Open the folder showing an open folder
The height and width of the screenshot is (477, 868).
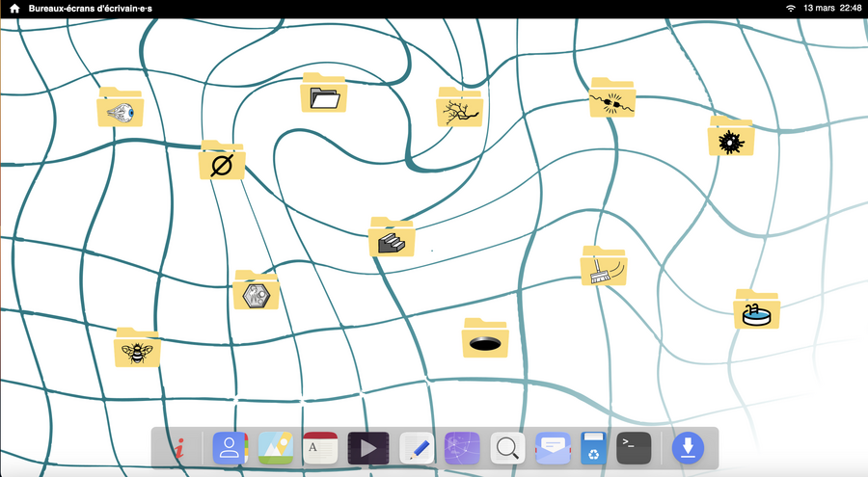(x=324, y=94)
